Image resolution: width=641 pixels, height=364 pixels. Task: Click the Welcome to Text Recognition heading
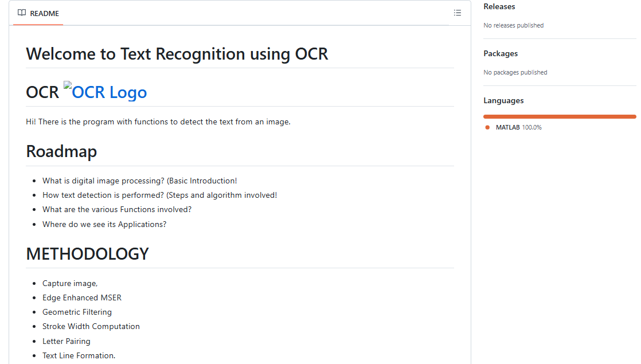(x=177, y=54)
